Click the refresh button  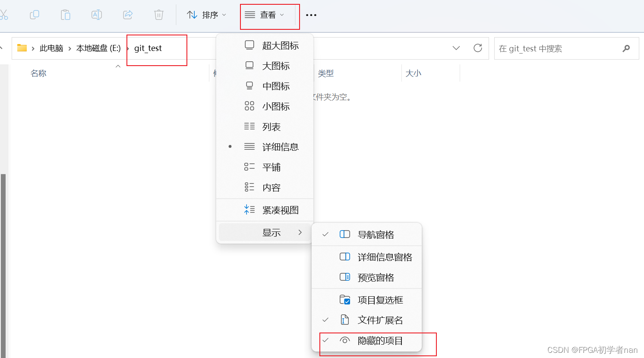[x=478, y=48]
